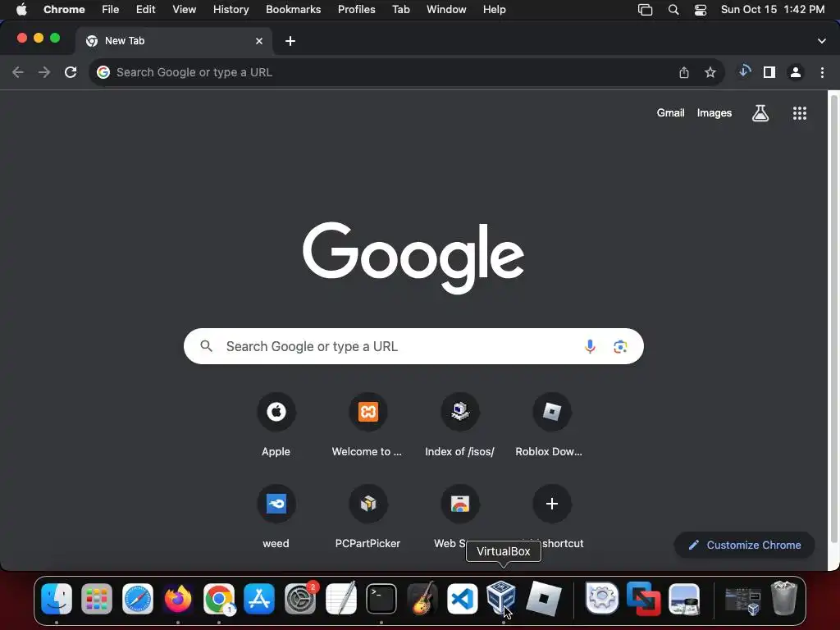Viewport: 840px width, 630px height.
Task: Open the Bookmarks menu
Action: (293, 10)
